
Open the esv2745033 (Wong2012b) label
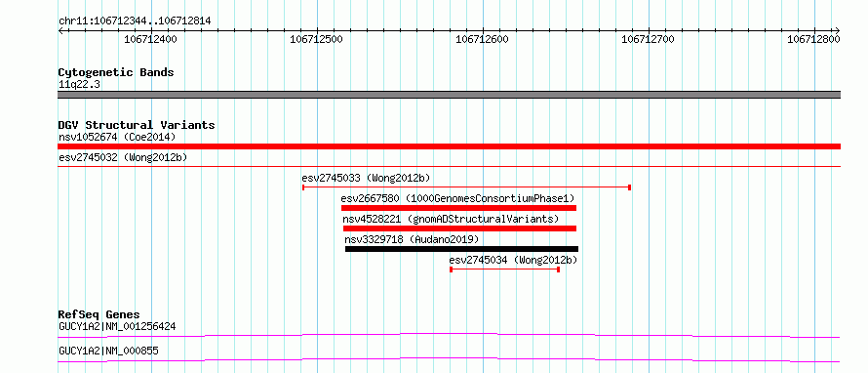[366, 178]
